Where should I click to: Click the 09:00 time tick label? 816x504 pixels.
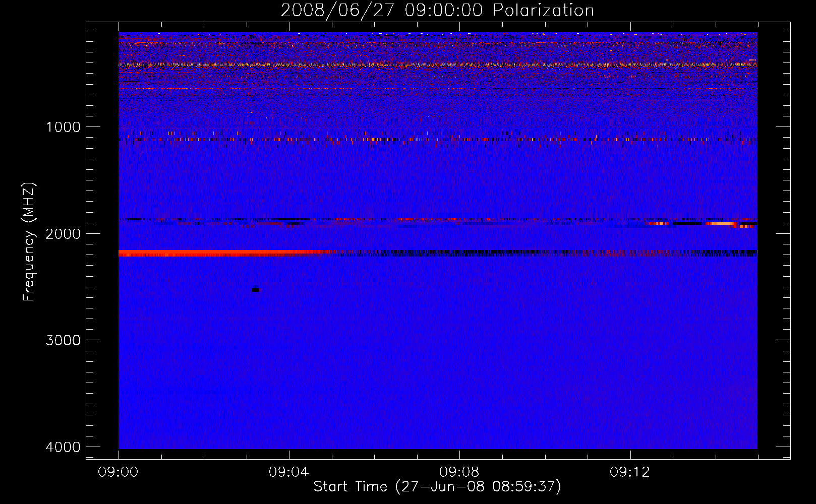click(118, 472)
